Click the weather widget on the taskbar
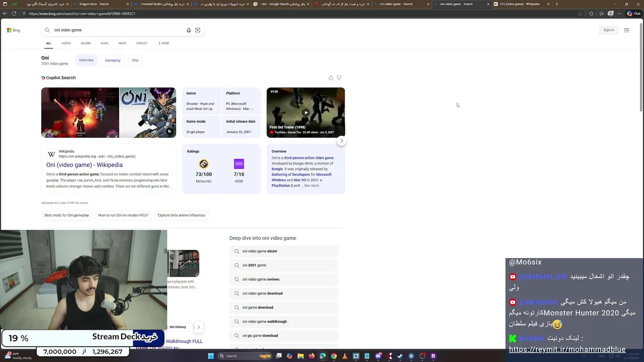Viewport: 644px width, 362px height. (x=18, y=356)
